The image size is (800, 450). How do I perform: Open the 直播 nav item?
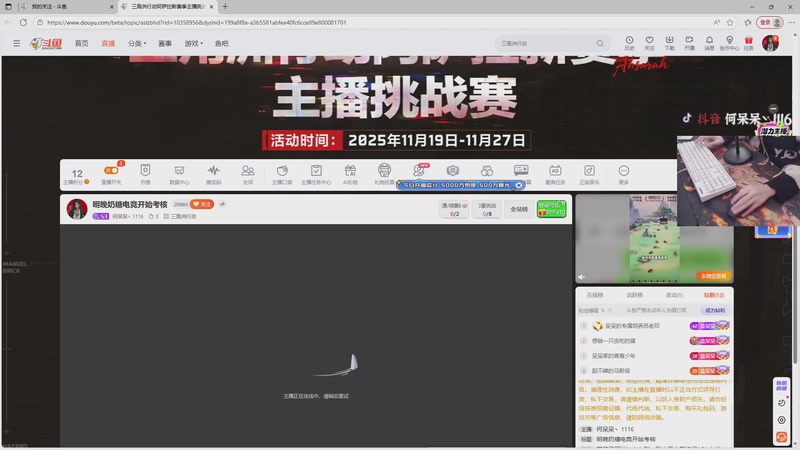[108, 43]
